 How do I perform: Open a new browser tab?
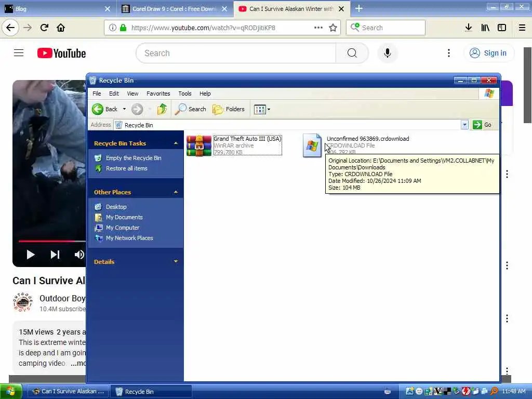(x=359, y=9)
